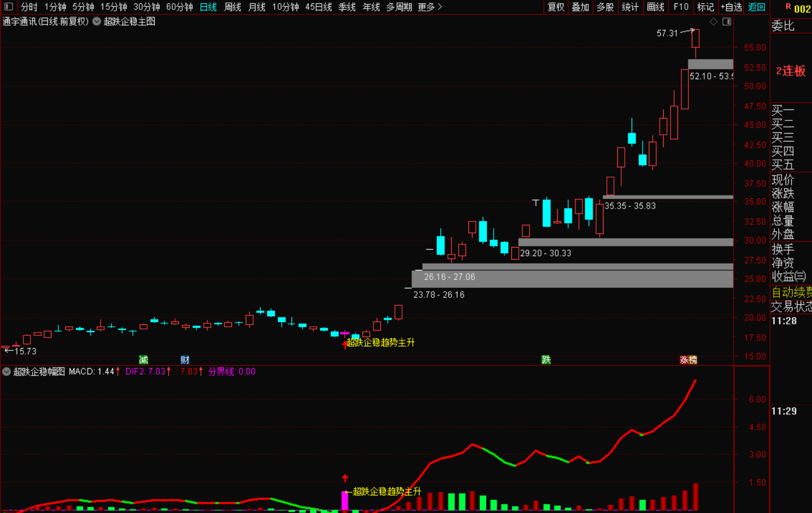
Task: Expand the 超跌企稳幅图 sub-indicator dropdown
Action: [x=7, y=371]
